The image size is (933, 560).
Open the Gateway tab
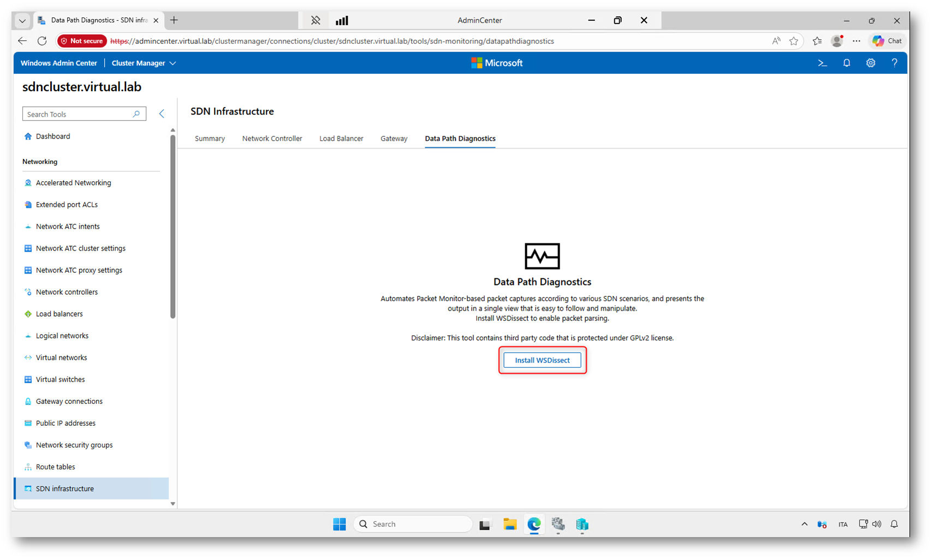pos(394,139)
